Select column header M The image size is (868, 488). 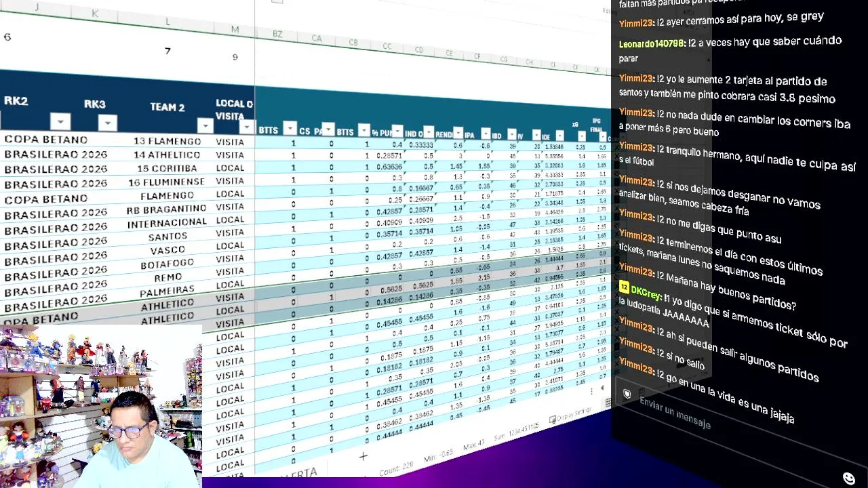[x=235, y=29]
